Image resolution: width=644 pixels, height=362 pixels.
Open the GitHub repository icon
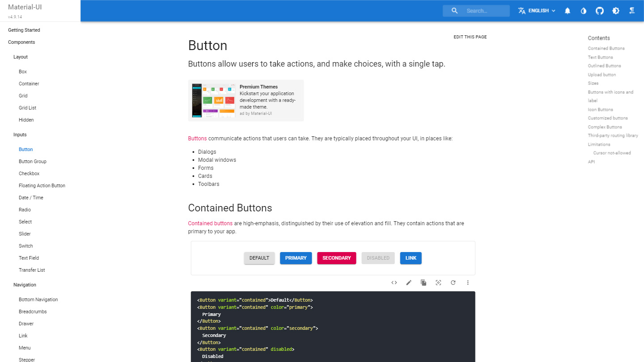click(600, 11)
